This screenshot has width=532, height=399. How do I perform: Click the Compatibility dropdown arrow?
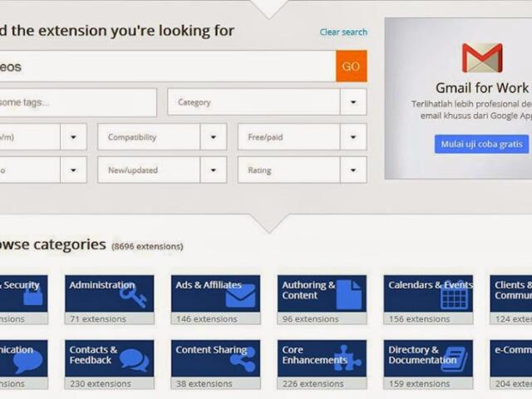click(213, 137)
